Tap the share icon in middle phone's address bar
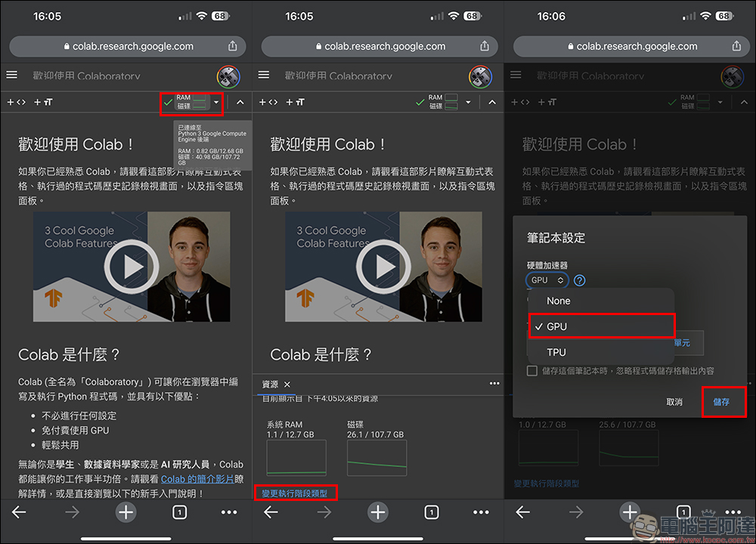 (485, 46)
